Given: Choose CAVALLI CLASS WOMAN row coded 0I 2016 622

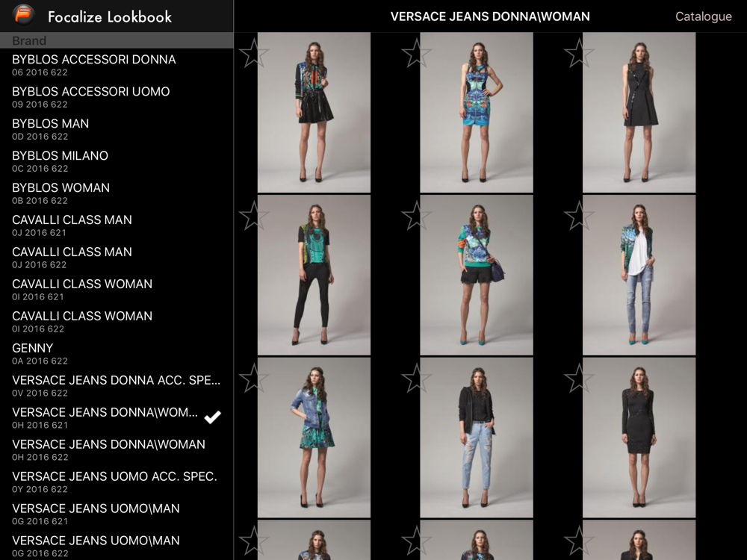Looking at the screenshot, I should tap(117, 321).
